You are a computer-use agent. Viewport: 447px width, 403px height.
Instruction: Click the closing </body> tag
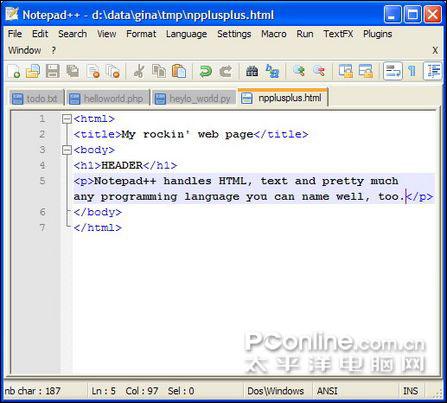click(98, 212)
